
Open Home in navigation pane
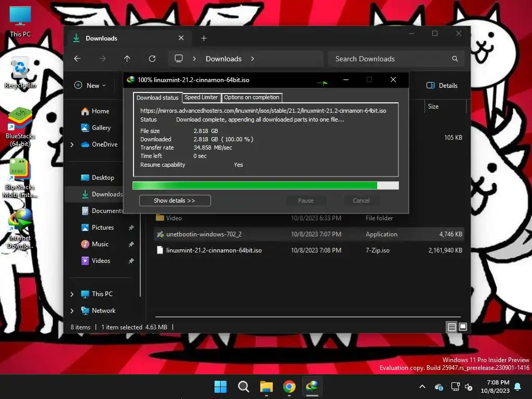pos(96,111)
